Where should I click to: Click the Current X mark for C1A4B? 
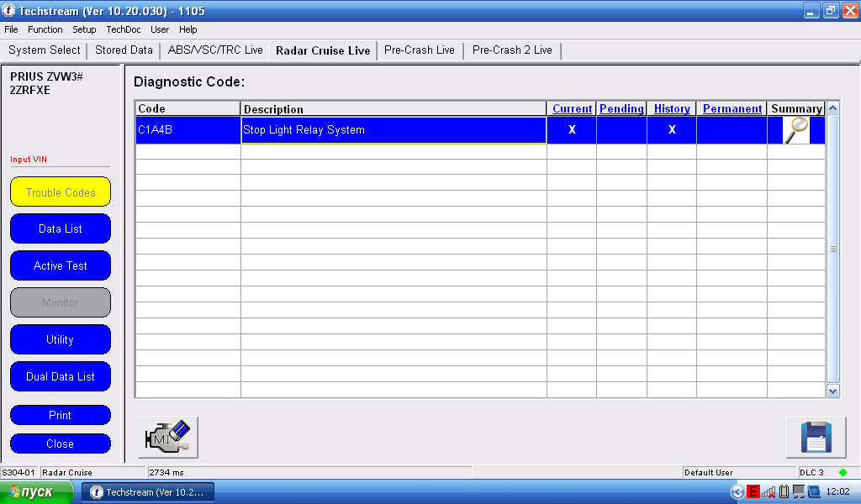click(572, 130)
